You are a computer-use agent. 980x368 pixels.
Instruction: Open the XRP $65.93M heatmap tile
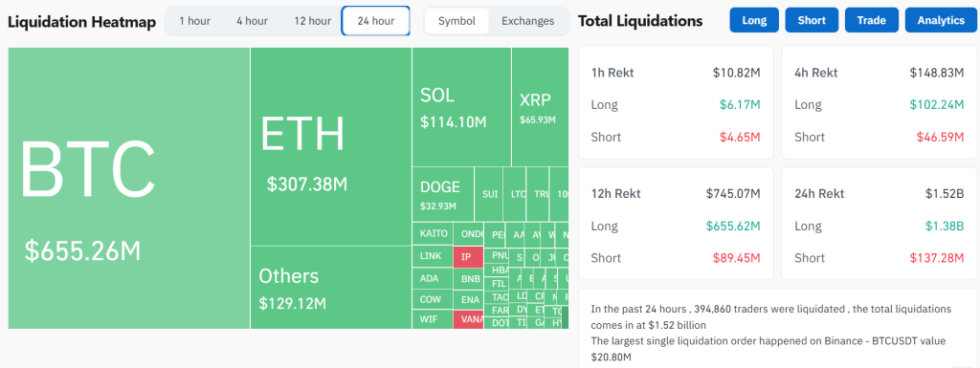click(540, 107)
